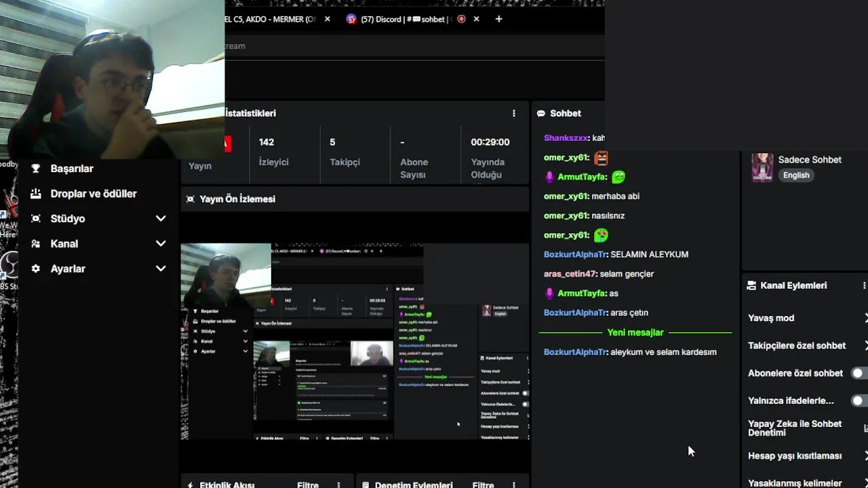Click the Sadece Sohbet category title
This screenshot has height=488, width=868.
[810, 159]
